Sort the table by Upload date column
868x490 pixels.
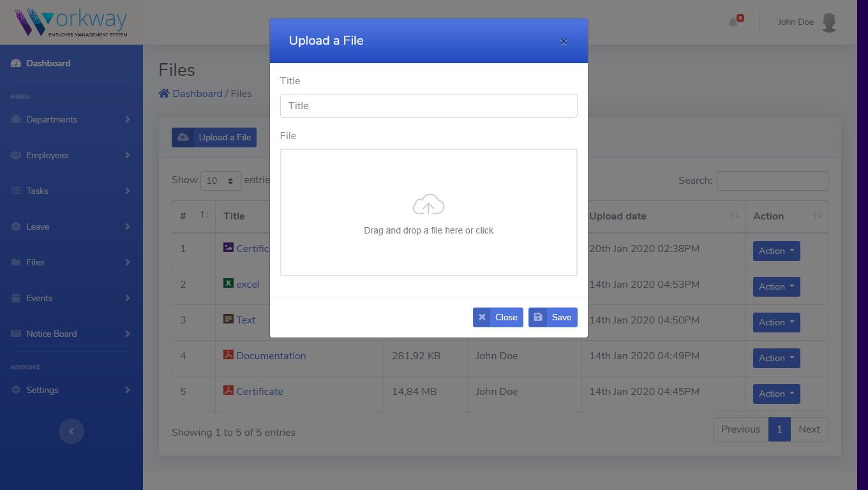pyautogui.click(x=662, y=216)
